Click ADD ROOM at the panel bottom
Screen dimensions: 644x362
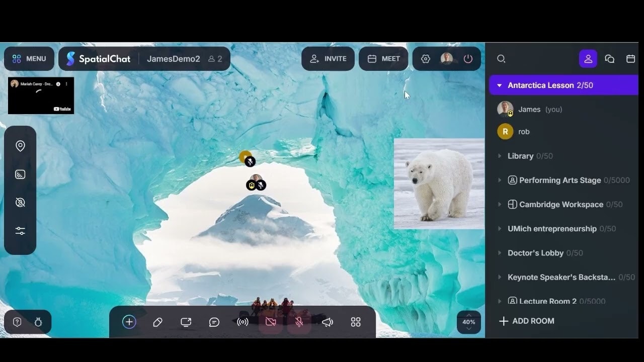tap(526, 321)
